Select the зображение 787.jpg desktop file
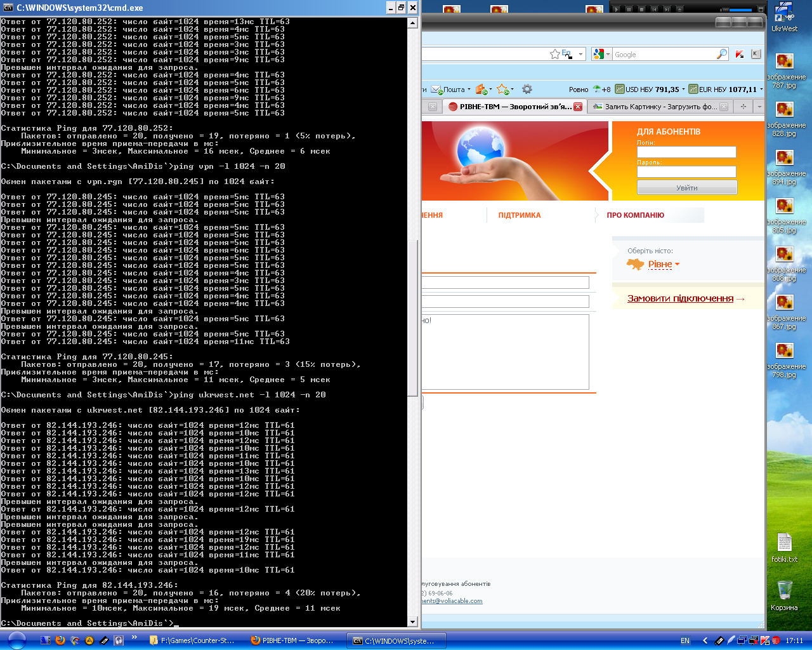 pyautogui.click(x=785, y=71)
